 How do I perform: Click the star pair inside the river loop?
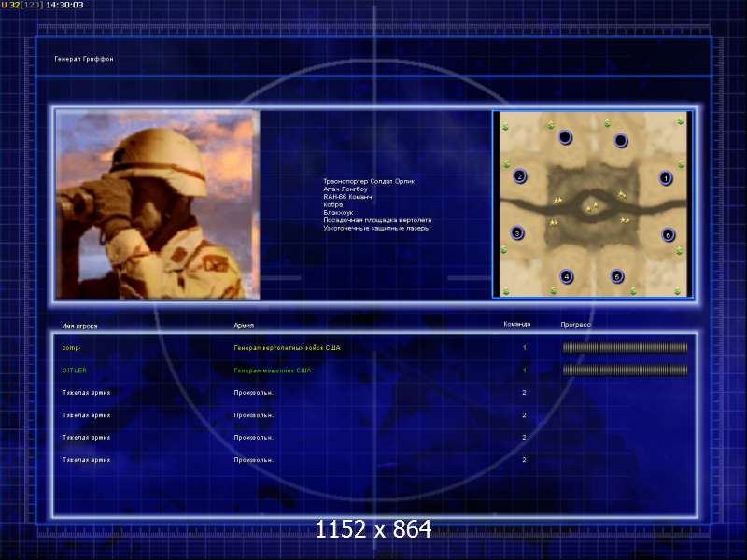[592, 206]
